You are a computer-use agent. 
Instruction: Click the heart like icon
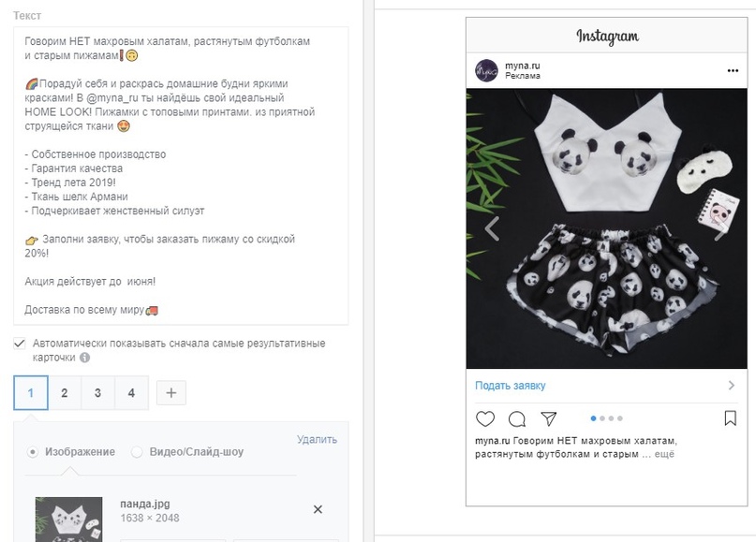(485, 418)
